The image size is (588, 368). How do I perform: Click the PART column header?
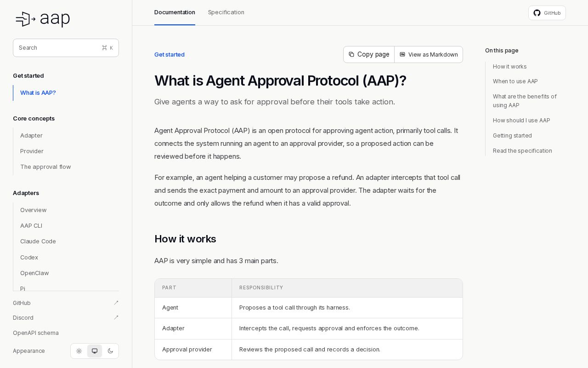[x=193, y=288]
